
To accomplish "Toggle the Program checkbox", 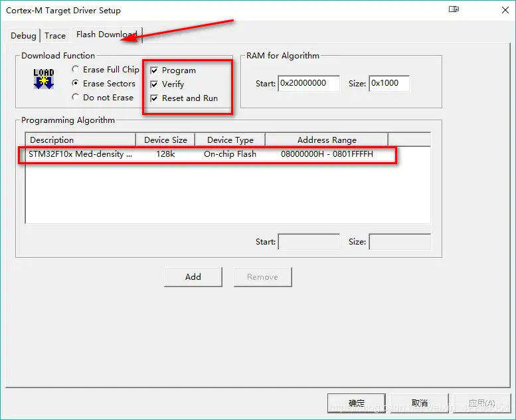I will pyautogui.click(x=154, y=70).
